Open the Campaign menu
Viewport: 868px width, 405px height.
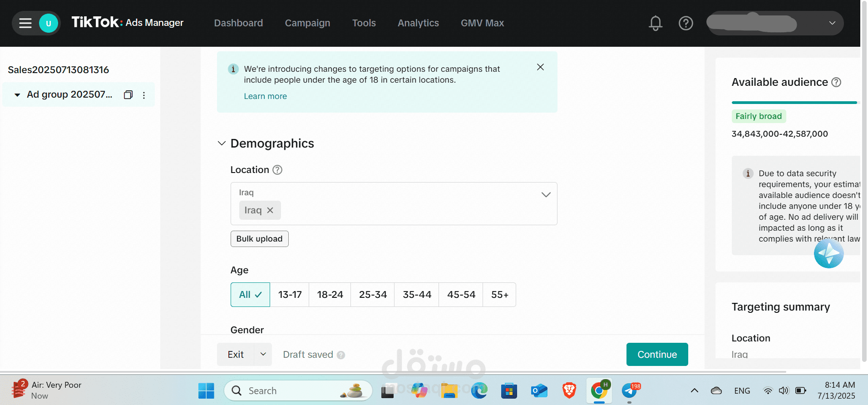pos(307,23)
